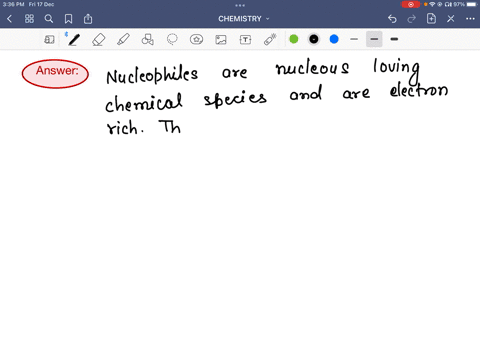This screenshot has height=360, width=480.
Task: Tap the handwritten word chemical
Action: [x=144, y=102]
